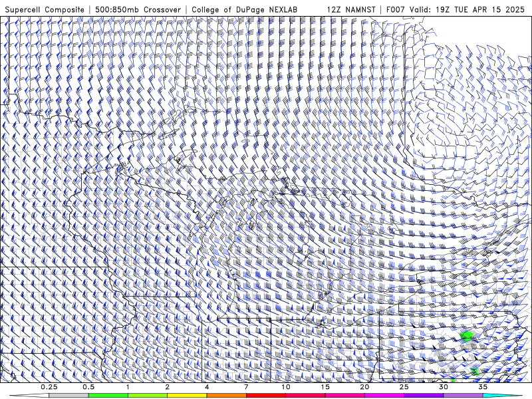Click the 'Supercell Composite' title text
532x399 pixels.
[45, 10]
